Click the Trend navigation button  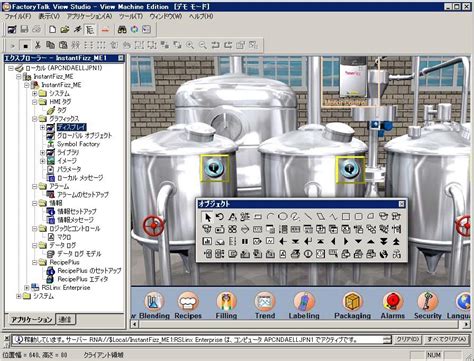click(x=265, y=305)
